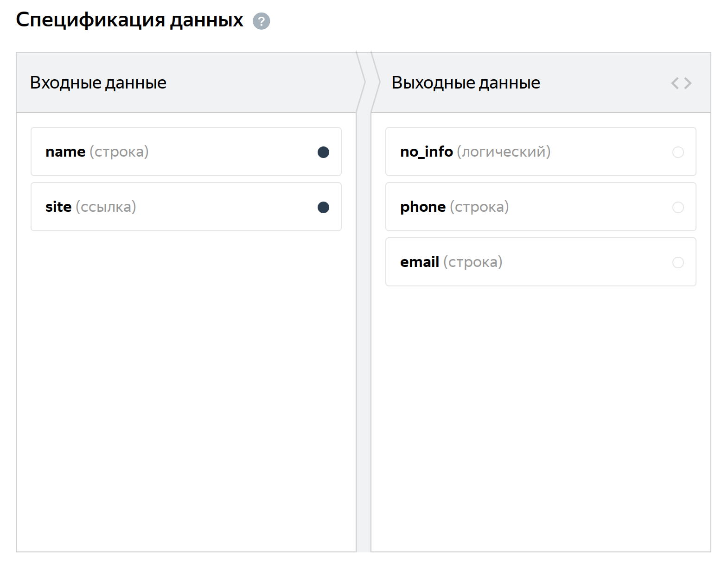Click the Входные данные panel header

(x=98, y=83)
